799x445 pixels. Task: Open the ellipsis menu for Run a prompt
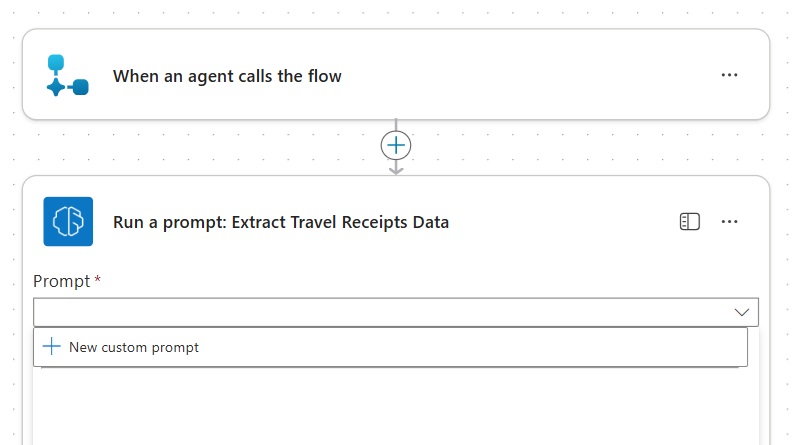click(x=729, y=222)
